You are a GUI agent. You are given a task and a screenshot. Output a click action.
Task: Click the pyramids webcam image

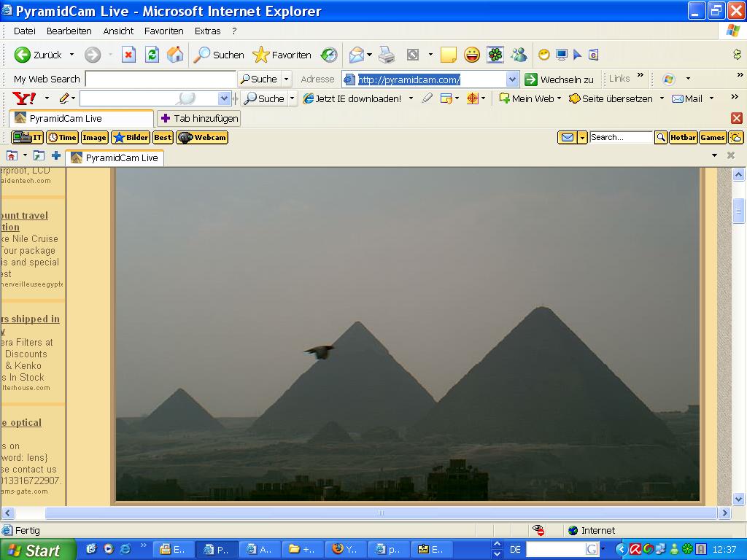(408, 334)
